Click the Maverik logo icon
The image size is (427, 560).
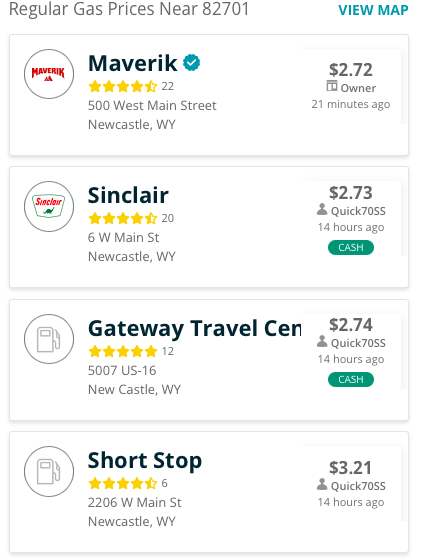click(49, 74)
